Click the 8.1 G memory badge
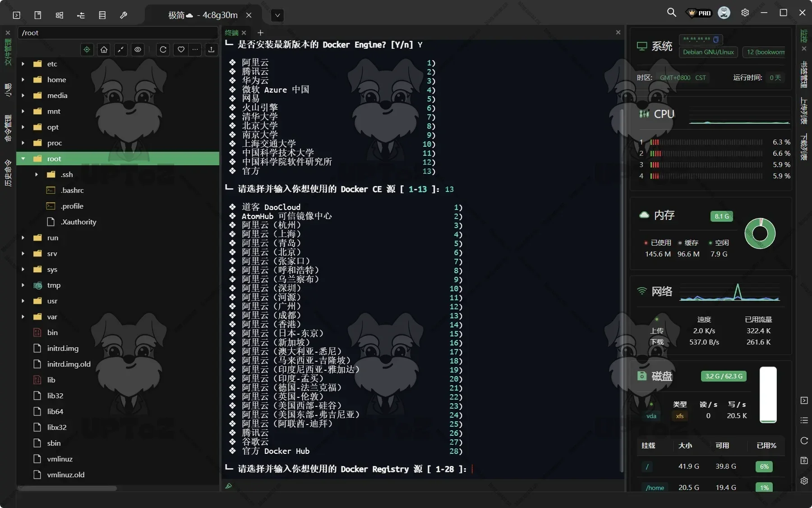The height and width of the screenshot is (508, 812). click(x=722, y=216)
